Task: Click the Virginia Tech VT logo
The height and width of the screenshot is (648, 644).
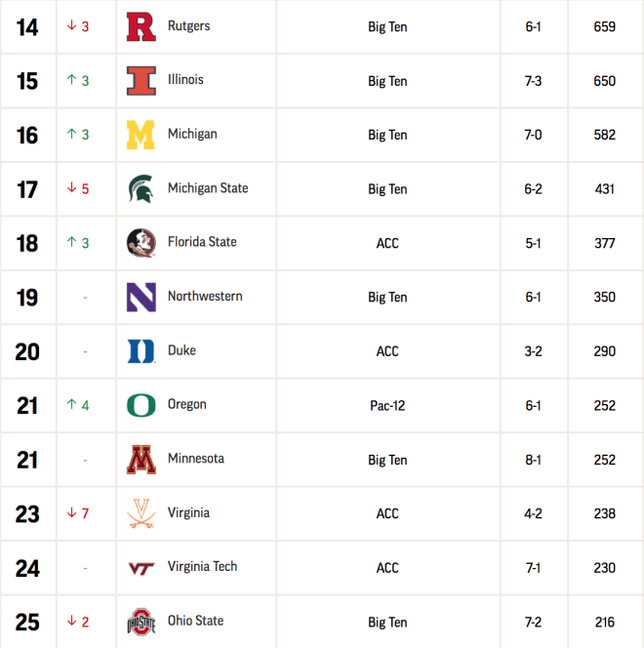Action: click(141, 569)
